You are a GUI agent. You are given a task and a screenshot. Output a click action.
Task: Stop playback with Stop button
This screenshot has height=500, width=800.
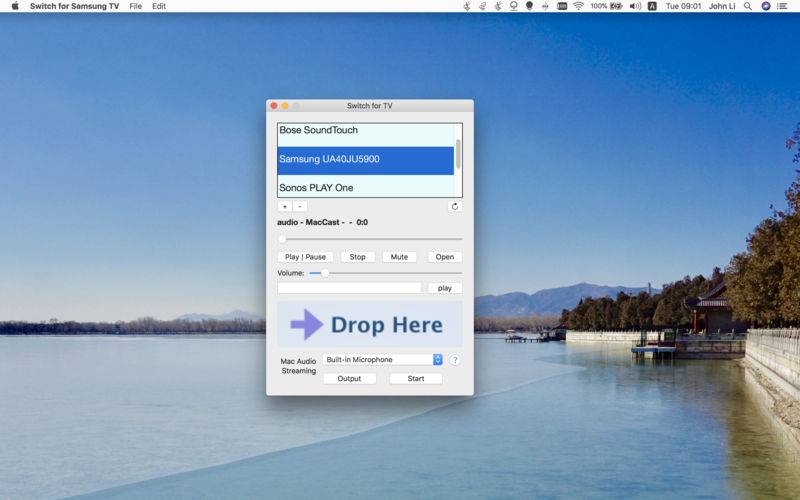click(357, 257)
